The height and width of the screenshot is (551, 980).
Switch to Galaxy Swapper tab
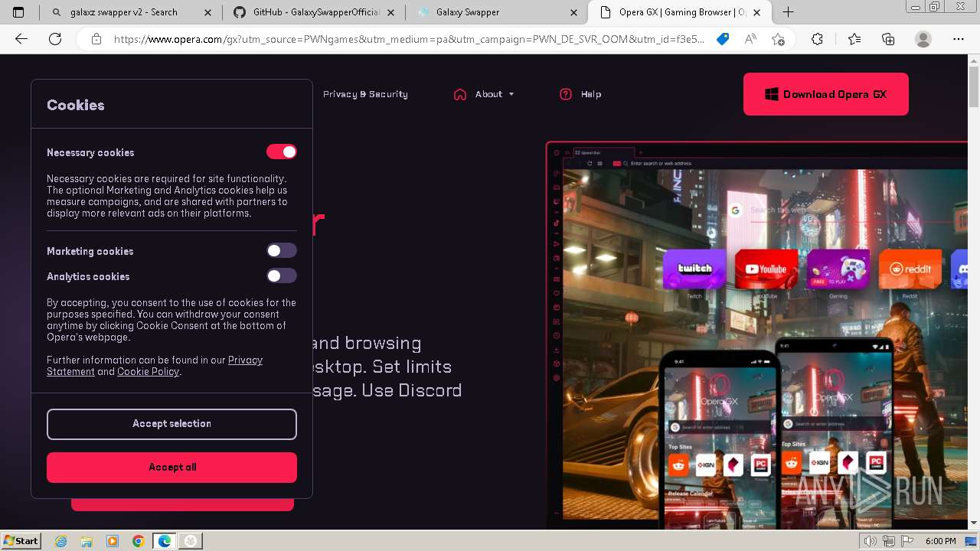coord(496,12)
